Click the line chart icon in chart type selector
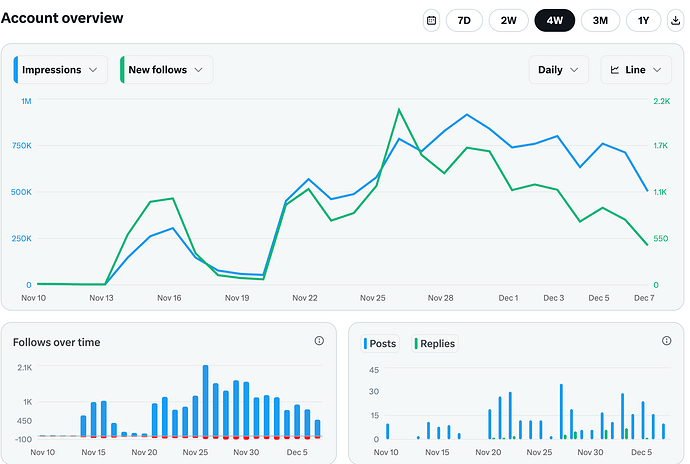The width and height of the screenshot is (690, 464). coord(613,70)
